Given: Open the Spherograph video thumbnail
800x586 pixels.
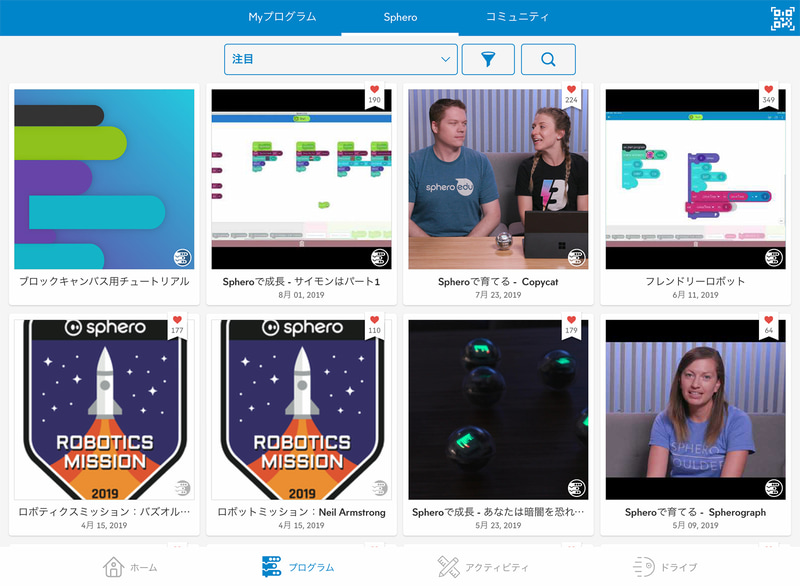Looking at the screenshot, I should [695, 410].
